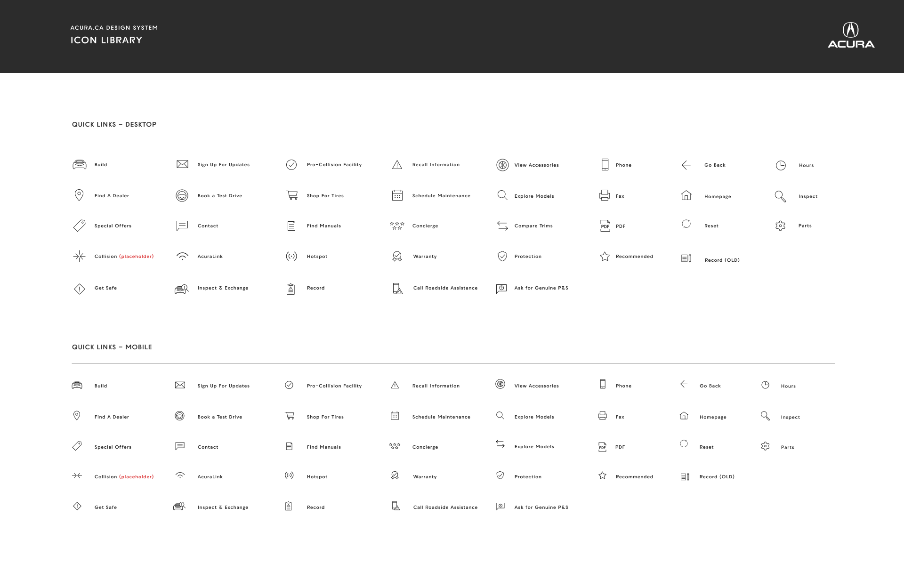Select mobile Inspect & Exchange car icon
Viewport: 904px width, 588px height.
179,507
